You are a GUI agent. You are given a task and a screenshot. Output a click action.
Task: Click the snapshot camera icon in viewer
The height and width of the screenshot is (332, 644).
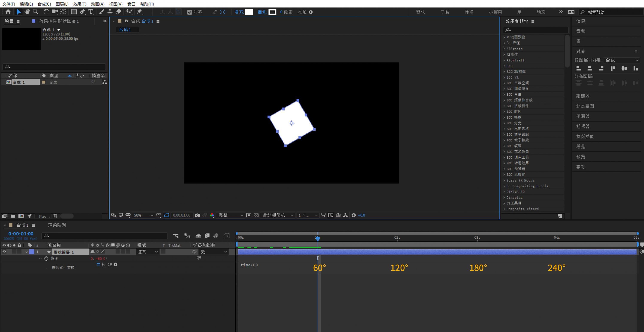click(x=197, y=215)
